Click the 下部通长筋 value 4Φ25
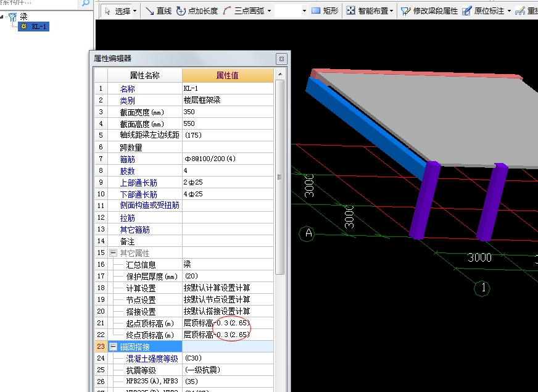The width and height of the screenshot is (538, 392). (228, 194)
